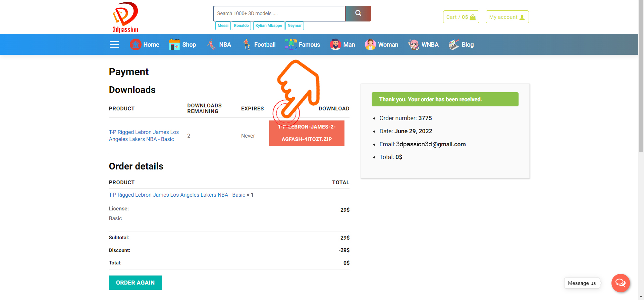Select the Messi search tag
The image size is (644, 300).
coord(223,26)
